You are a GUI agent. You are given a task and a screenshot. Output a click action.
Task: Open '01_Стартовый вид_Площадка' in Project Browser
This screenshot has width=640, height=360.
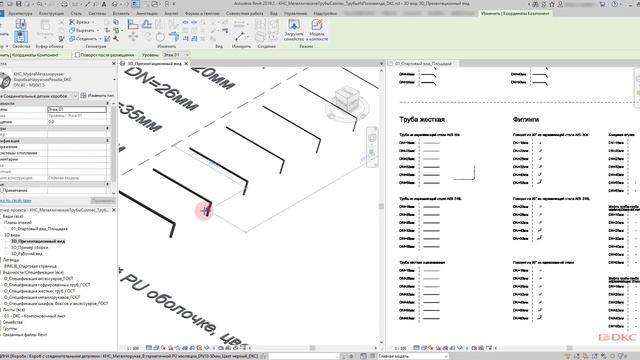[39, 229]
